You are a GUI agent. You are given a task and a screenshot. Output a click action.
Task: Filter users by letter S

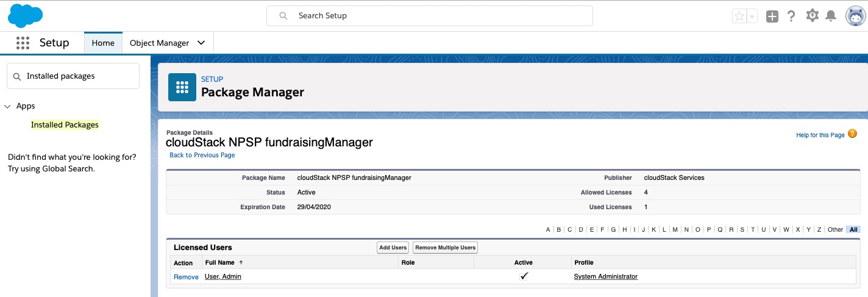coord(742,230)
